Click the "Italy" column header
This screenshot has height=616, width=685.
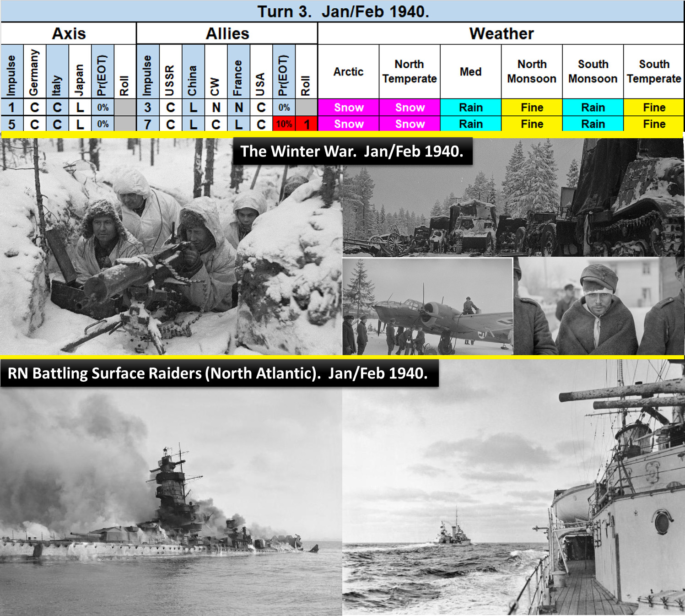[x=57, y=71]
